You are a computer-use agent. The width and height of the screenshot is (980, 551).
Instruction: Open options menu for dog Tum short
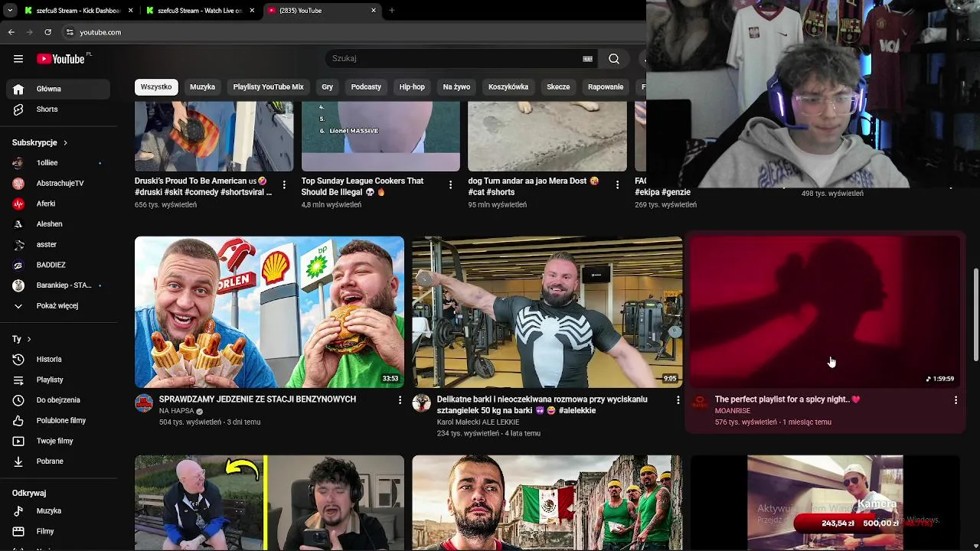(x=617, y=185)
